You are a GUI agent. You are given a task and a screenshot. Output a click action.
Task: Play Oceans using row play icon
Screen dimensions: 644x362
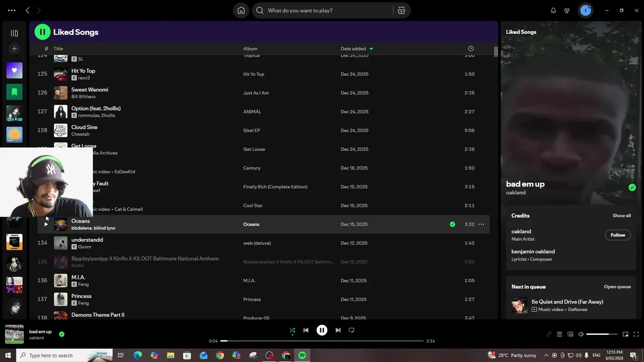point(46,224)
